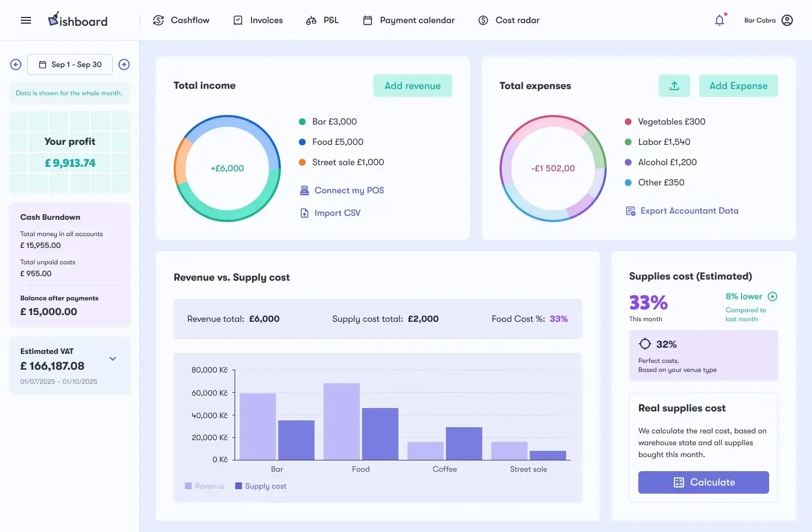Open the Sep 1 - Sep 30 date picker
Viewport: 812px width, 532px height.
coord(70,65)
